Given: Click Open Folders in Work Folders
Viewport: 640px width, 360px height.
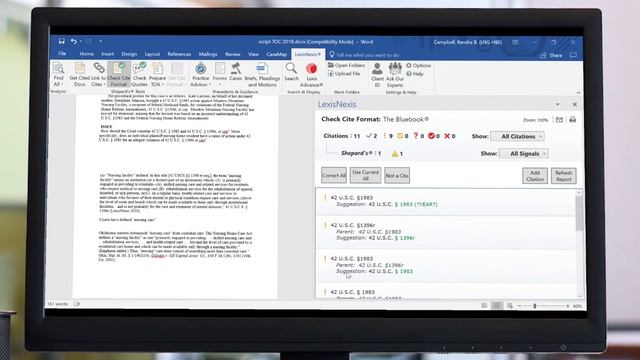Looking at the screenshot, I should [x=347, y=65].
